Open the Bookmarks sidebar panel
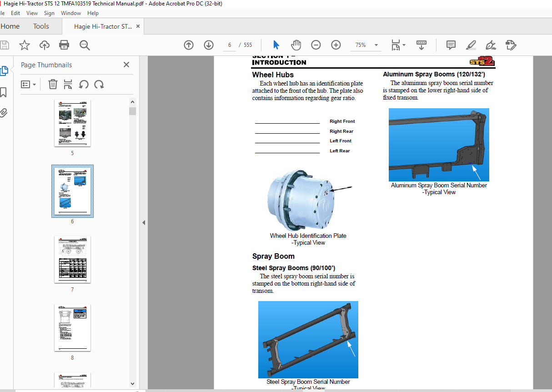This screenshot has width=552, height=392. [3, 92]
